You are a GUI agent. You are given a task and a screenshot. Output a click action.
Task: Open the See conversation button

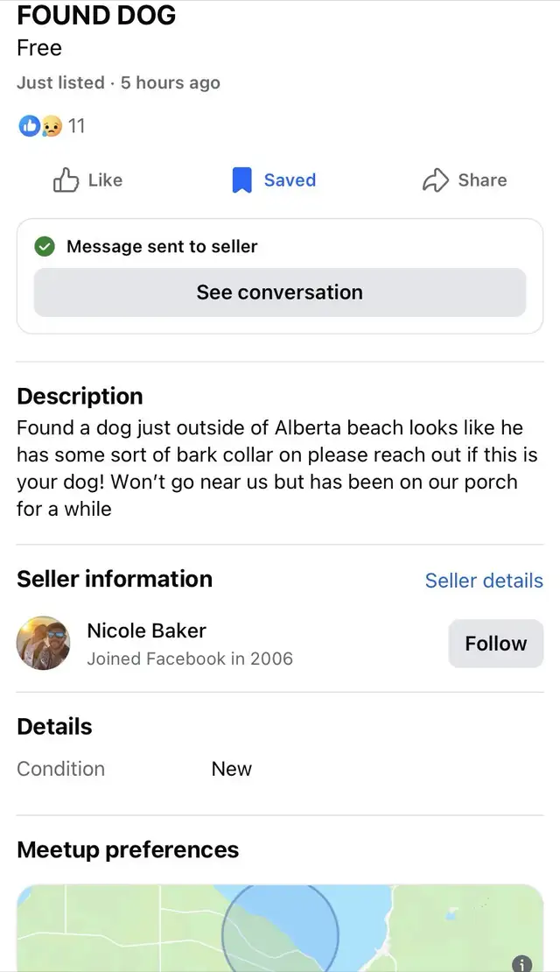[279, 292]
